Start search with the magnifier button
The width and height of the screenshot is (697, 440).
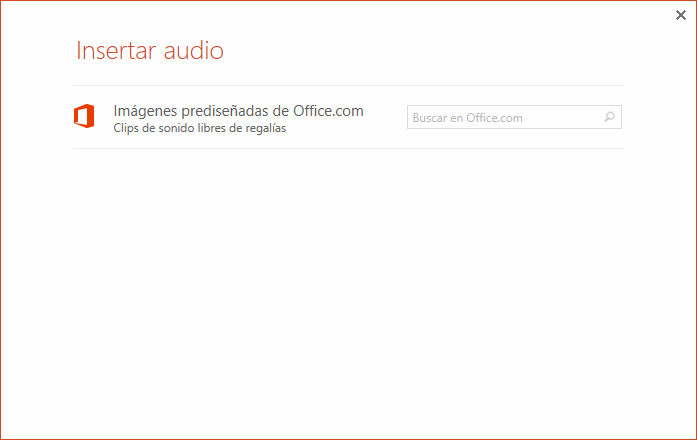coord(609,118)
